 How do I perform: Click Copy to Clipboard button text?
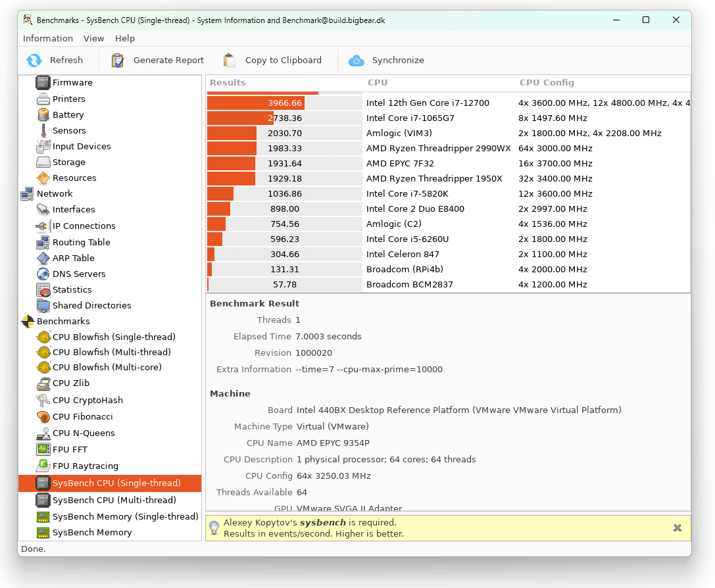coord(284,60)
